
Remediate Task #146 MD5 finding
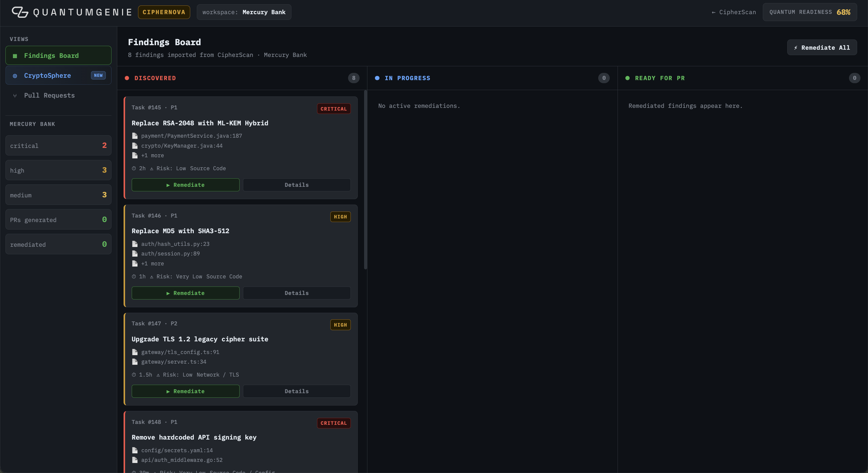(x=185, y=293)
